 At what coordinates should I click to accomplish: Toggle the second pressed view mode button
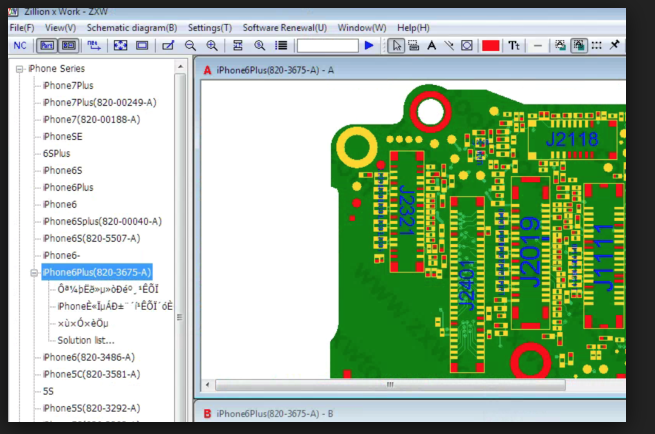click(x=68, y=46)
